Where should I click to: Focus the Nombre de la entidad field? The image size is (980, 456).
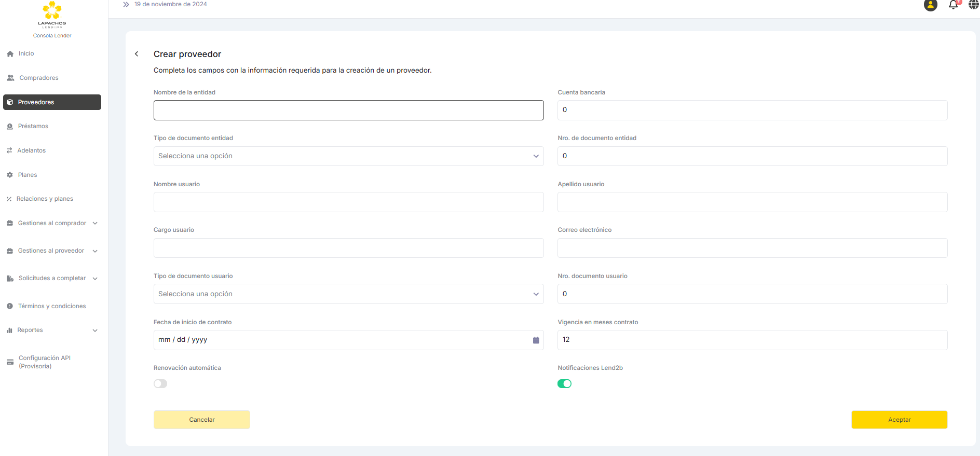tap(348, 110)
